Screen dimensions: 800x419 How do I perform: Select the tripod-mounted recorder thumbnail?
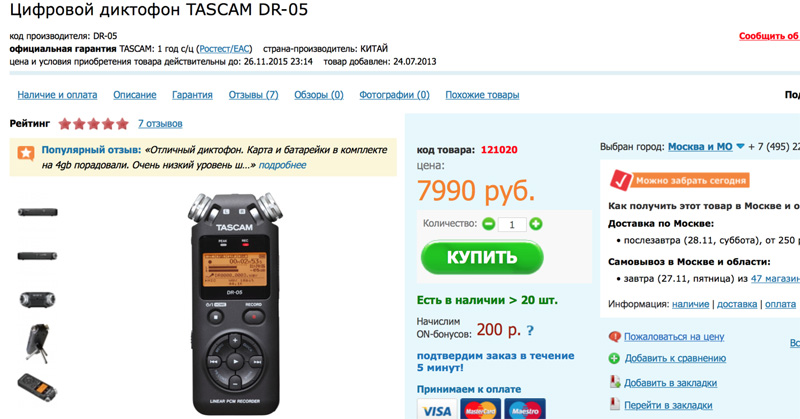point(38,343)
